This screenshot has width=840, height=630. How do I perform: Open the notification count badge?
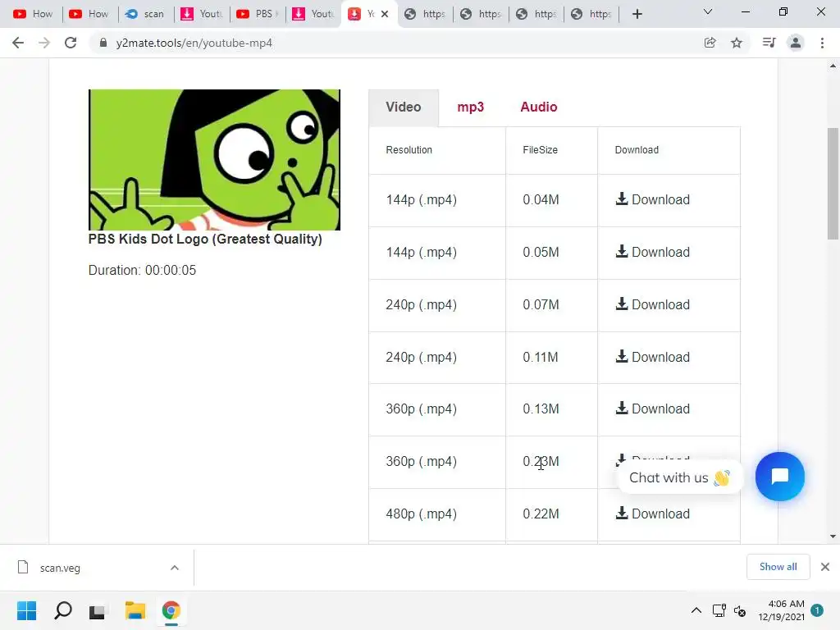pyautogui.click(x=817, y=610)
